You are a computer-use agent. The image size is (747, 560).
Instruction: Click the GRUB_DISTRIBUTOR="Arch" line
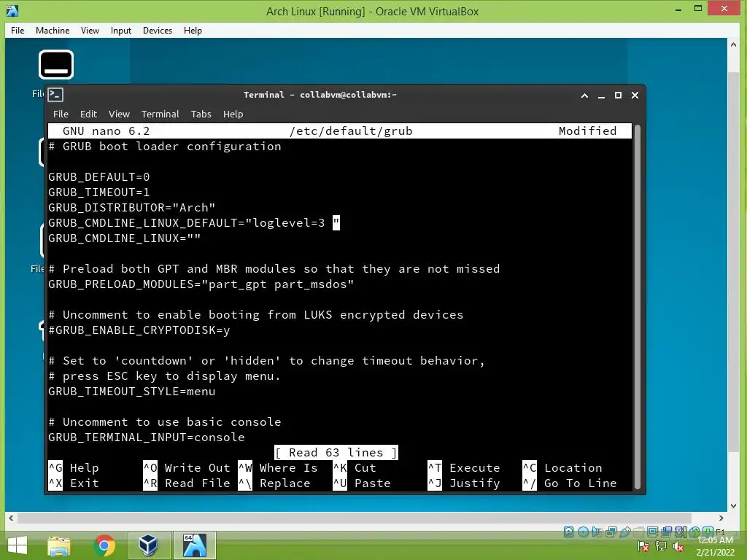pos(132,208)
